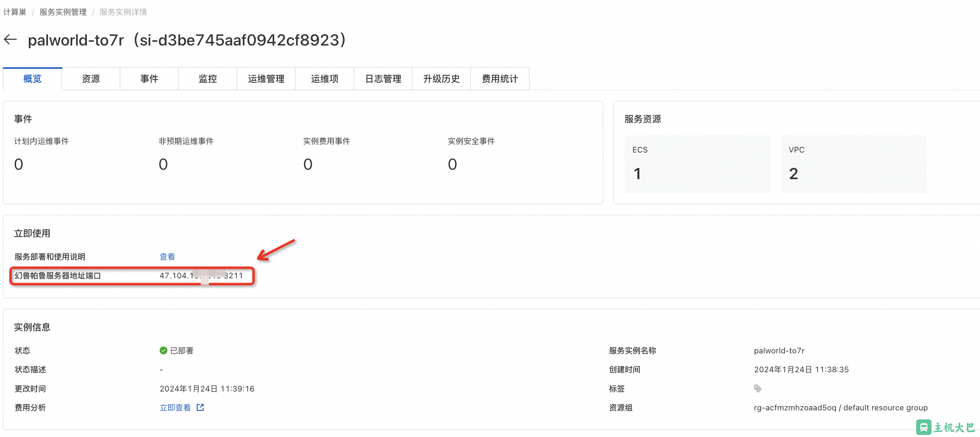Click the palworld-to7r service instance name value
This screenshot has width=980, height=437.
779,351
